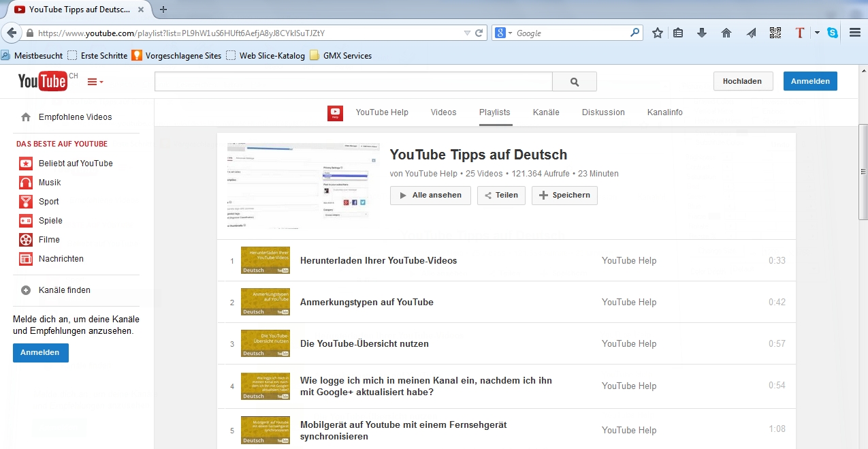
Task: Open video Wie logge ich mich in meinen Kanal ein
Action: pos(426,386)
